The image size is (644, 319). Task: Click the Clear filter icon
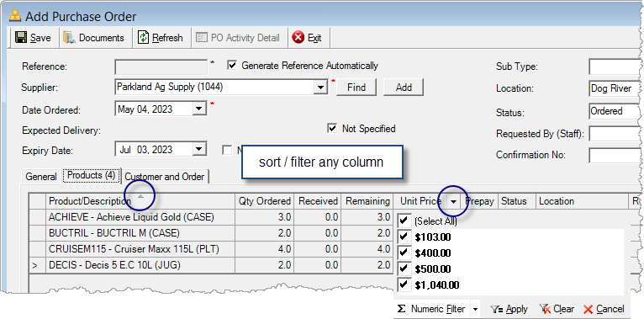[x=545, y=309]
